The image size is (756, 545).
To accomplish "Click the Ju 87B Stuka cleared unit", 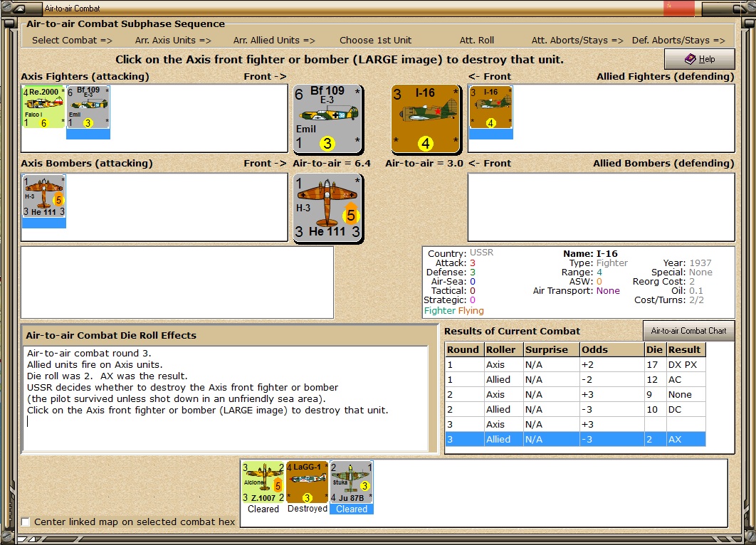I will point(352,482).
